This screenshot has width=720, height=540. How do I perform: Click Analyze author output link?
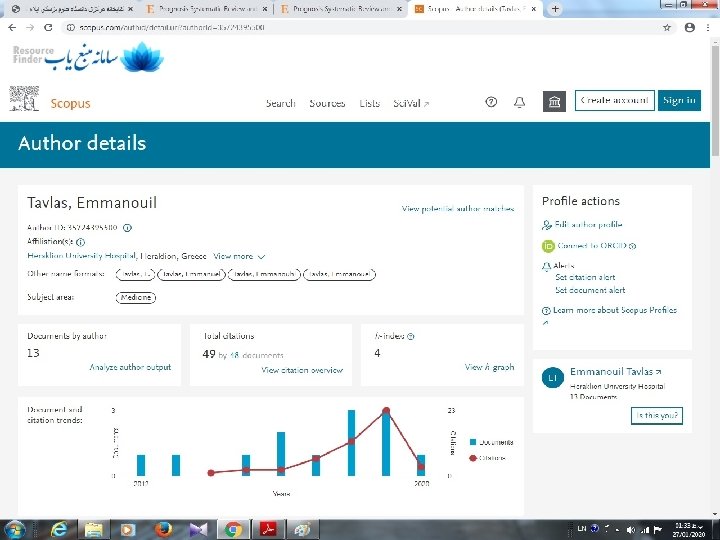130,367
